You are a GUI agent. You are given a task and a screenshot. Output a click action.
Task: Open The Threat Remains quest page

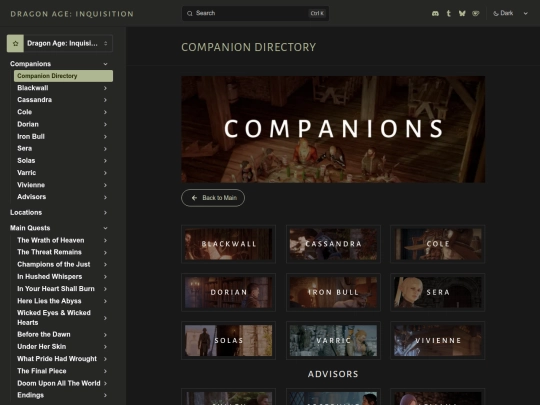pos(49,252)
